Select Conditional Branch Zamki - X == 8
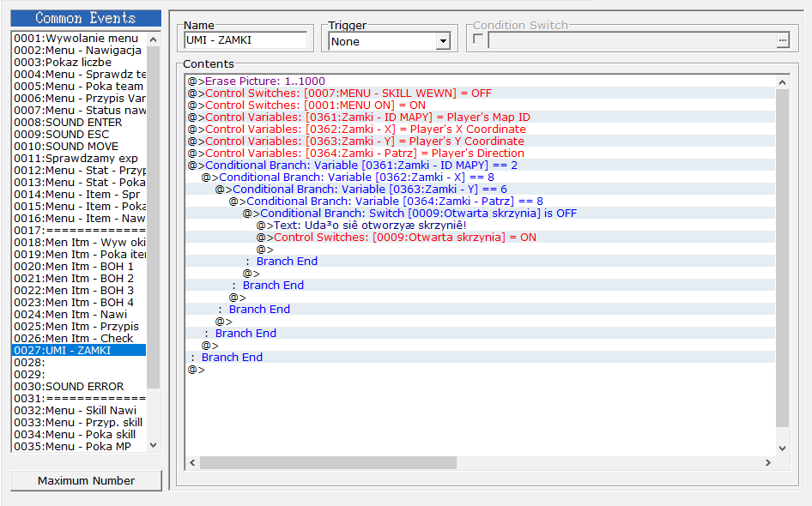This screenshot has height=506, width=812. [x=480, y=177]
